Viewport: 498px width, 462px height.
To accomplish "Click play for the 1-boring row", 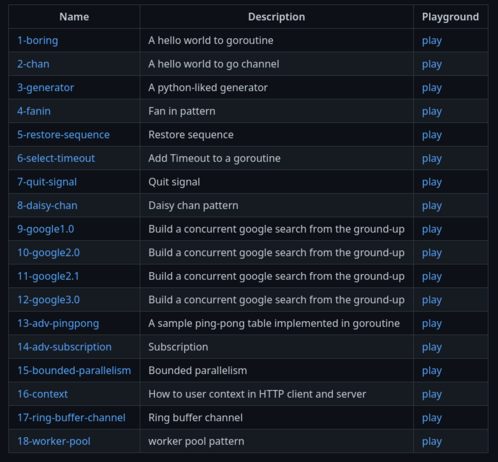I will [x=432, y=41].
